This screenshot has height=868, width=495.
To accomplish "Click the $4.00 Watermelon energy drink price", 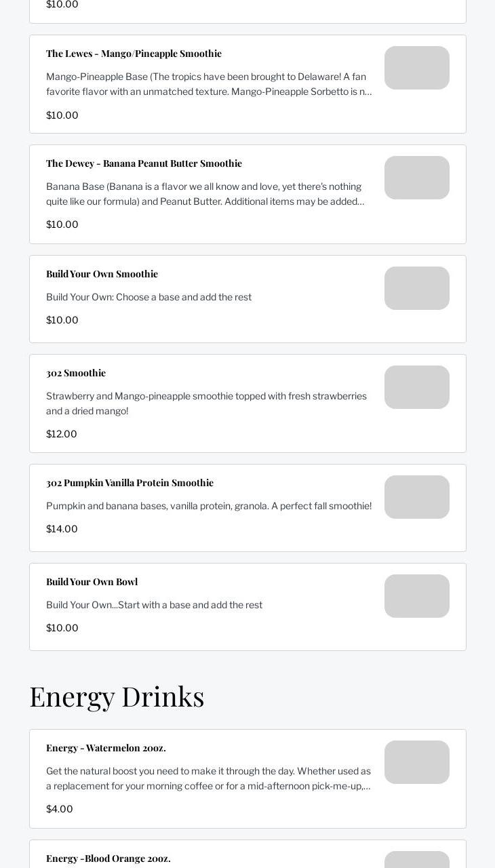I will tap(60, 809).
